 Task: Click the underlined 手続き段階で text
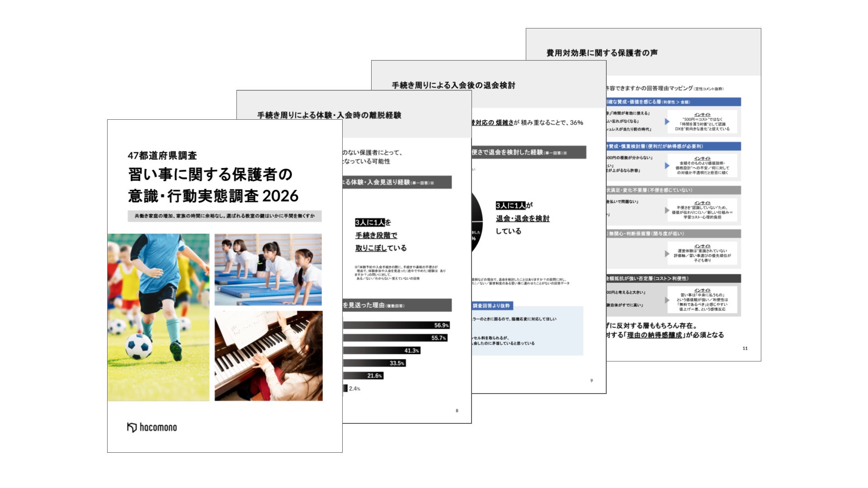coord(376,235)
